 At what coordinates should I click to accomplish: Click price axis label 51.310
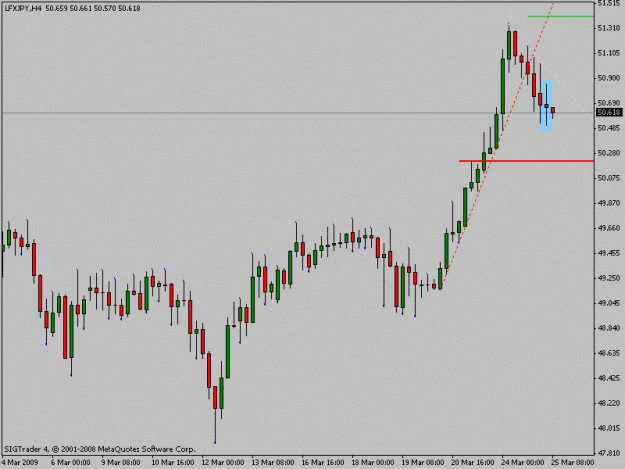pos(609,28)
